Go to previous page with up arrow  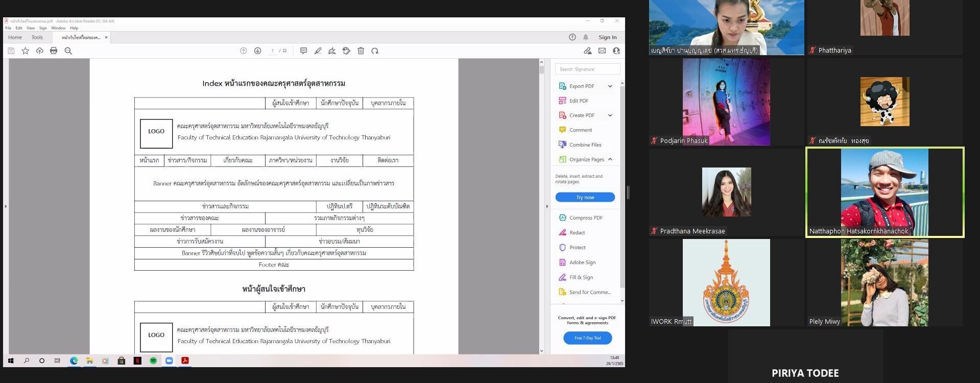pyautogui.click(x=244, y=51)
